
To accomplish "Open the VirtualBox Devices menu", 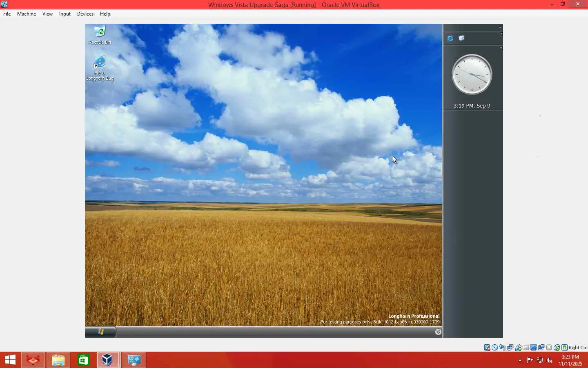I will pyautogui.click(x=85, y=14).
